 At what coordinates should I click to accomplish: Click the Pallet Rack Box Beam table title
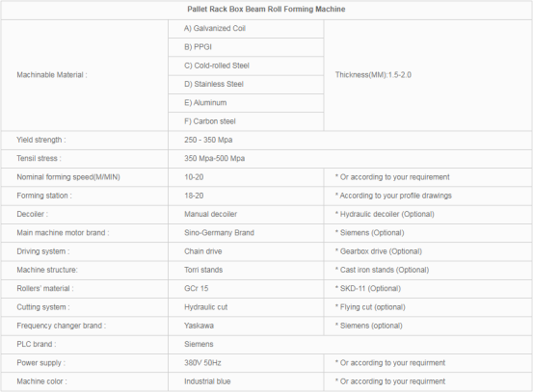click(x=266, y=10)
